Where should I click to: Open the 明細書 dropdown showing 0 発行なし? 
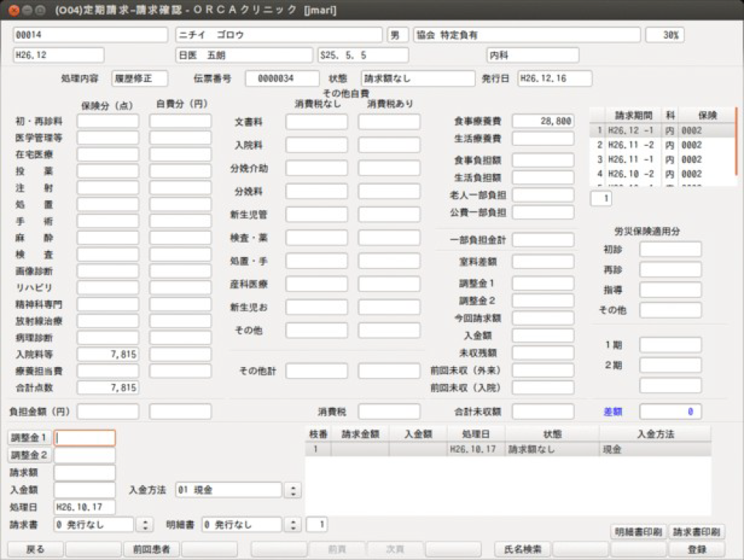point(293,524)
